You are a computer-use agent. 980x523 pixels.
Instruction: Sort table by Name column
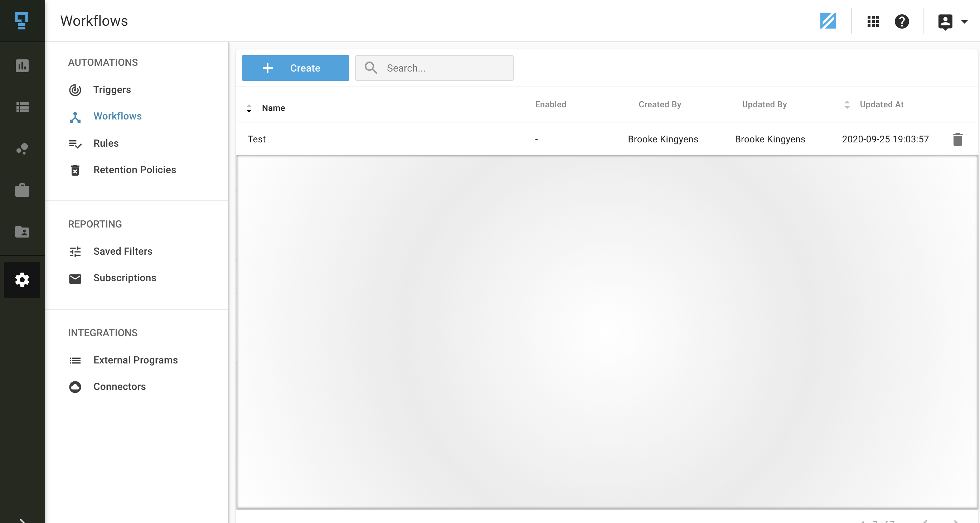pos(273,108)
